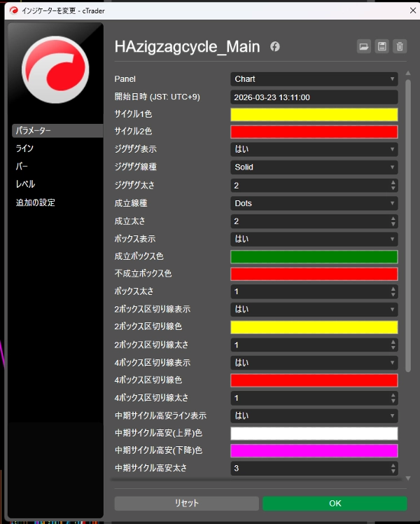Decrease the ボックス太さ value with the down arrow
This screenshot has width=420, height=524.
pos(393,294)
